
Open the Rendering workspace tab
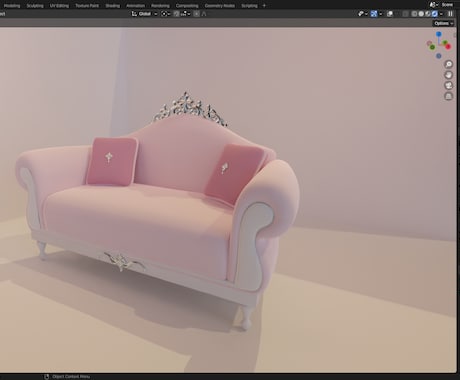(160, 6)
